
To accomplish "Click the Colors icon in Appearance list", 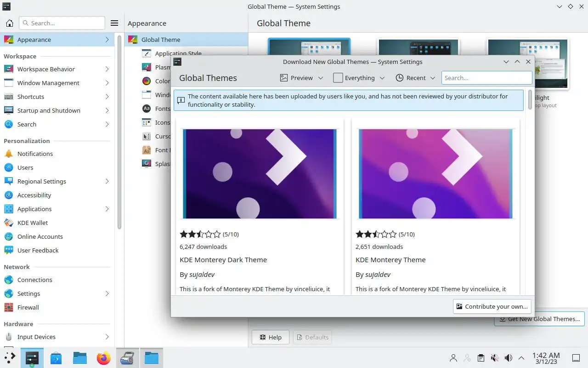I will pyautogui.click(x=147, y=81).
